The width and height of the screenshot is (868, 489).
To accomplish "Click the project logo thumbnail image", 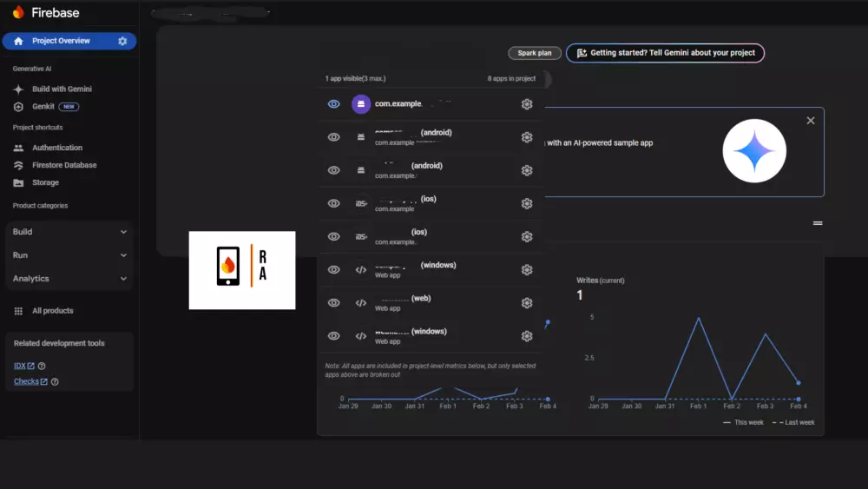I will pos(242,270).
